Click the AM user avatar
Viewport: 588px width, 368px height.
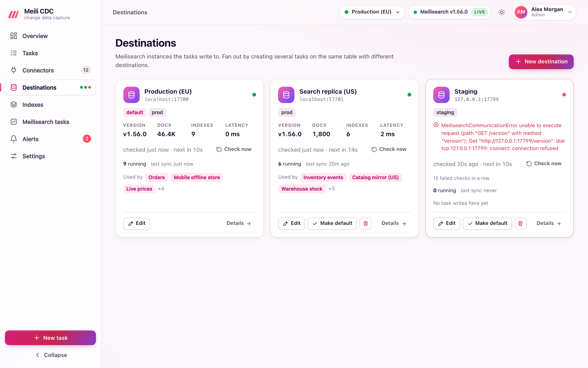(x=521, y=12)
